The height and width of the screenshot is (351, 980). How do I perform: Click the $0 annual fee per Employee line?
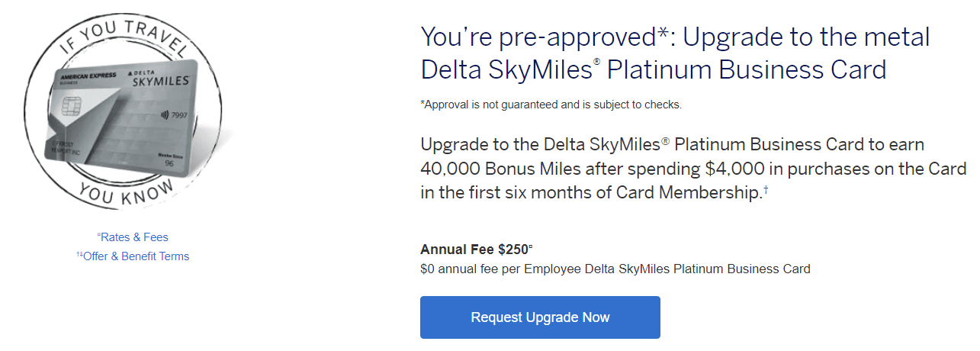(x=615, y=269)
